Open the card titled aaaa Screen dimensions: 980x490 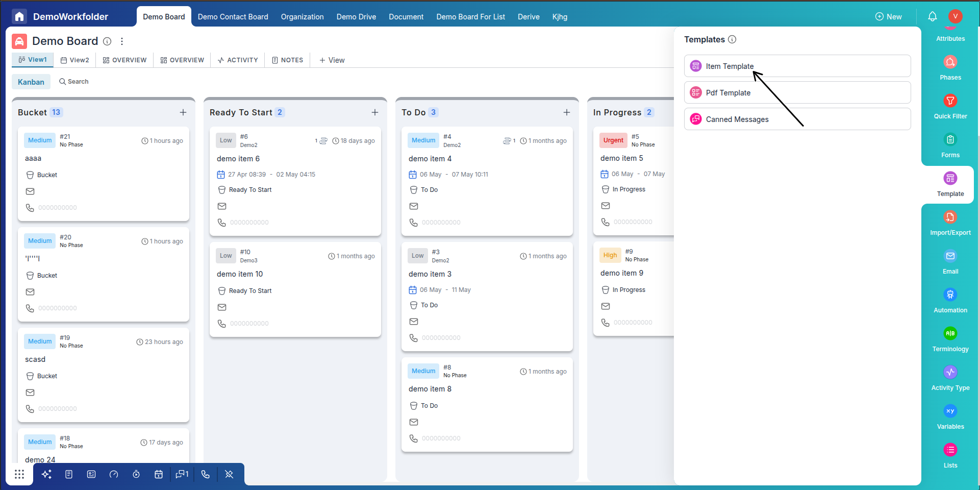click(104, 174)
